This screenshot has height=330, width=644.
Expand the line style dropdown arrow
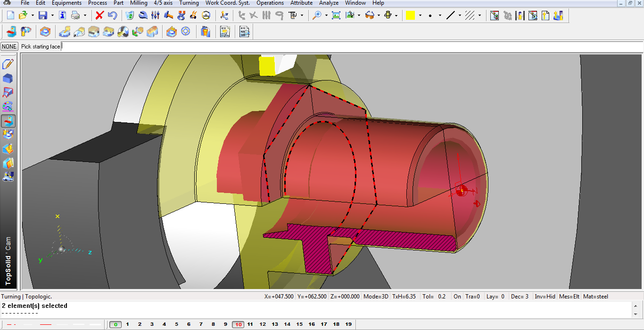point(460,16)
